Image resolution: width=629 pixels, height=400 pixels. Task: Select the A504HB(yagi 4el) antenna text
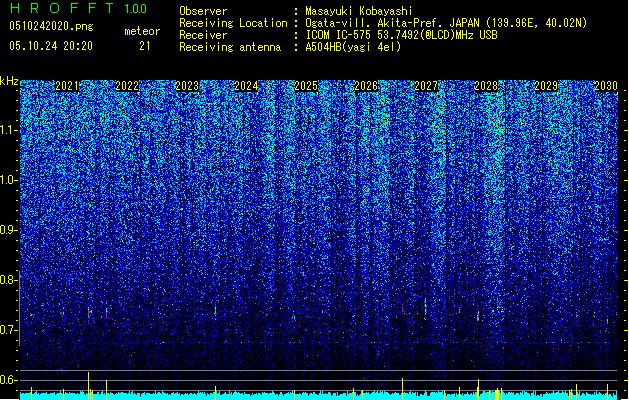353,47
